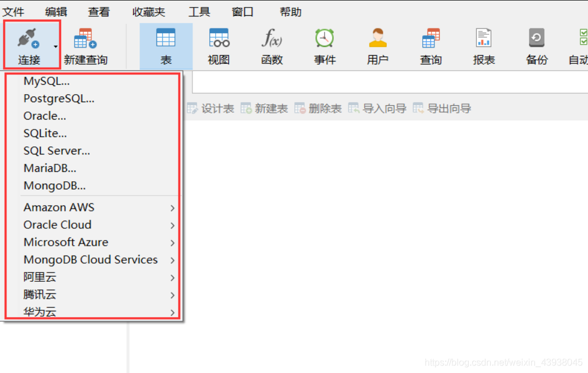
Task: Choose SQL Server... connection type
Action: click(x=92, y=150)
